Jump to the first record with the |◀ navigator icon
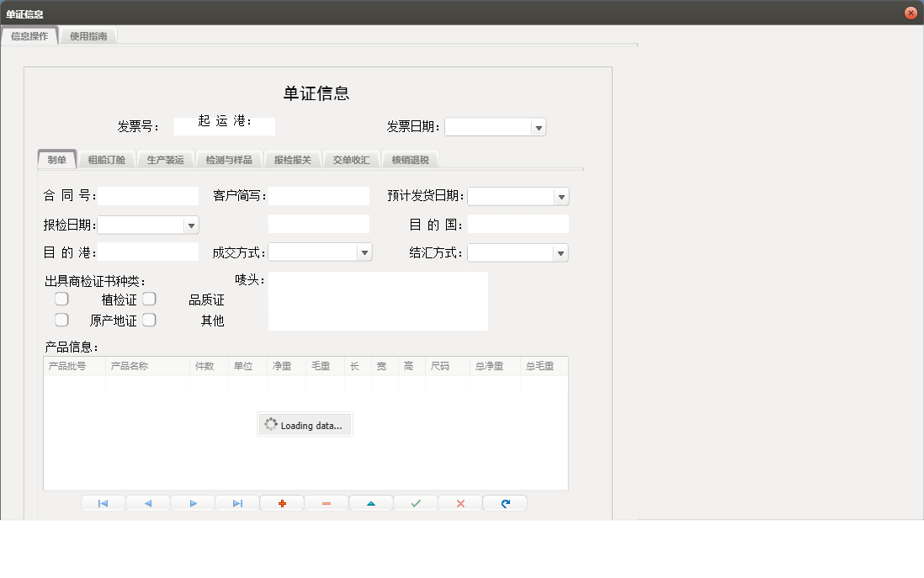Viewport: 924px width, 578px height. click(x=103, y=502)
